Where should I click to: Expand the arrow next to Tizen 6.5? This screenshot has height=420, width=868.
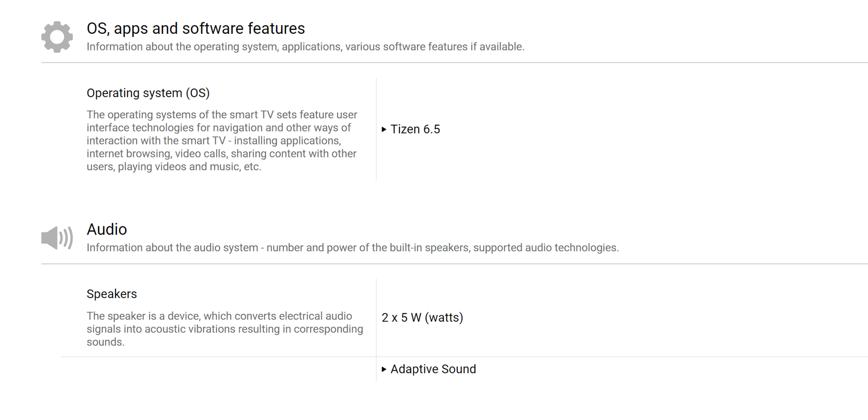(x=384, y=130)
